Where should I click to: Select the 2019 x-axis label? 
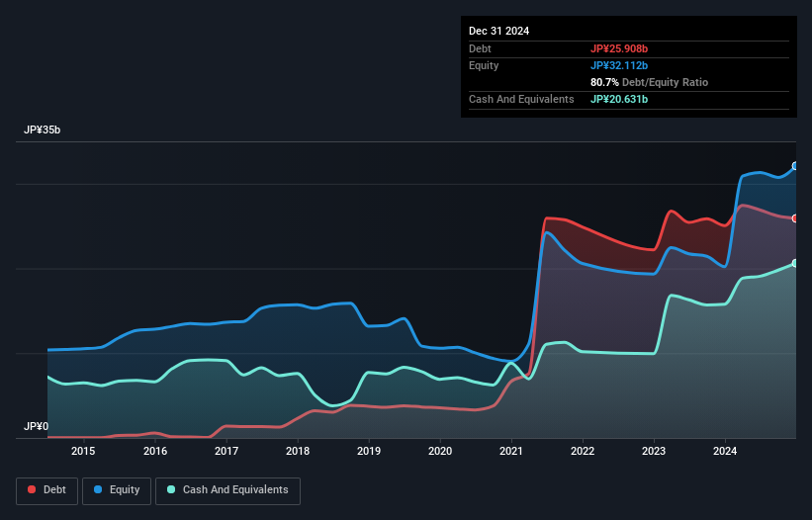pyautogui.click(x=369, y=451)
